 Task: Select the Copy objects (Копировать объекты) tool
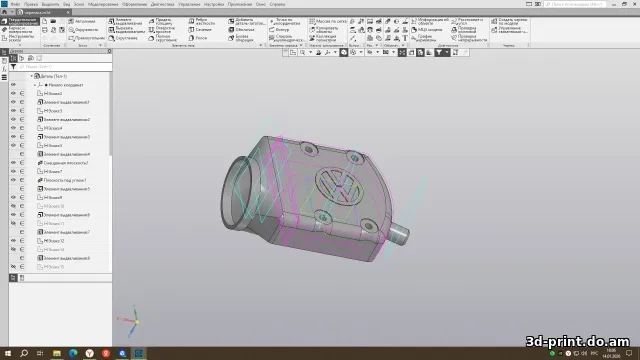click(324, 29)
